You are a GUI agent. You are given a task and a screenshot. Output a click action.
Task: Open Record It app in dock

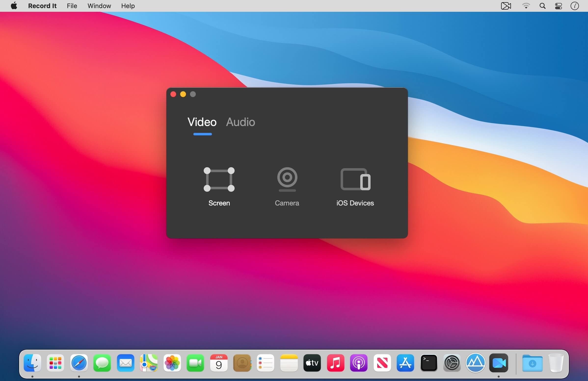pyautogui.click(x=499, y=363)
